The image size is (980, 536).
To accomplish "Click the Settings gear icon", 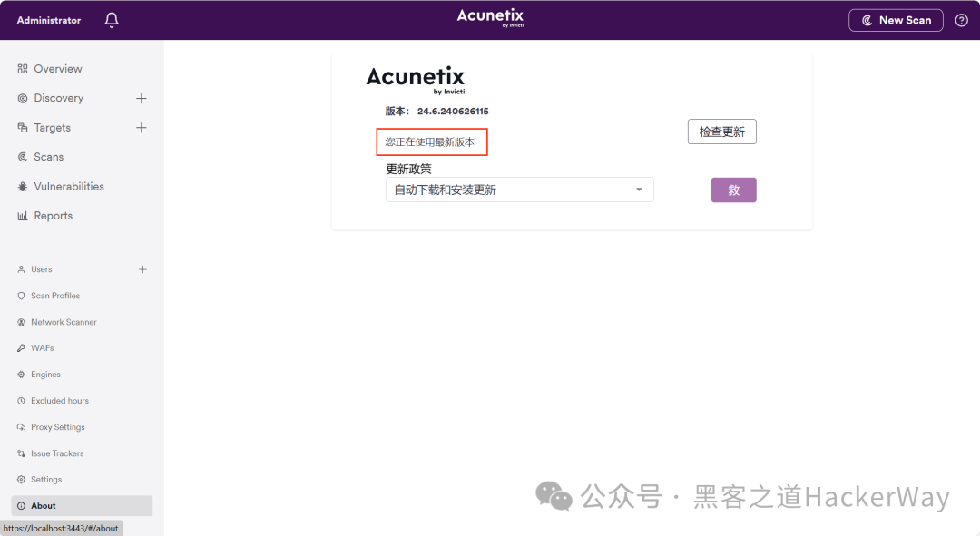I will pyautogui.click(x=21, y=480).
